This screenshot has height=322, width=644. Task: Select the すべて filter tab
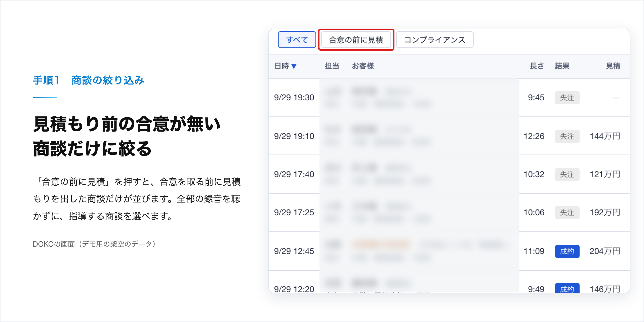297,40
